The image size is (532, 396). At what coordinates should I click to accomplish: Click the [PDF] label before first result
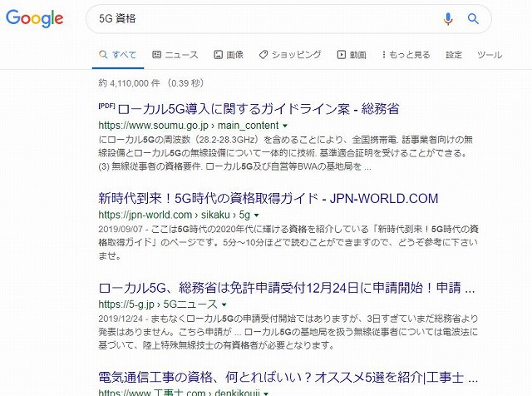(x=106, y=106)
